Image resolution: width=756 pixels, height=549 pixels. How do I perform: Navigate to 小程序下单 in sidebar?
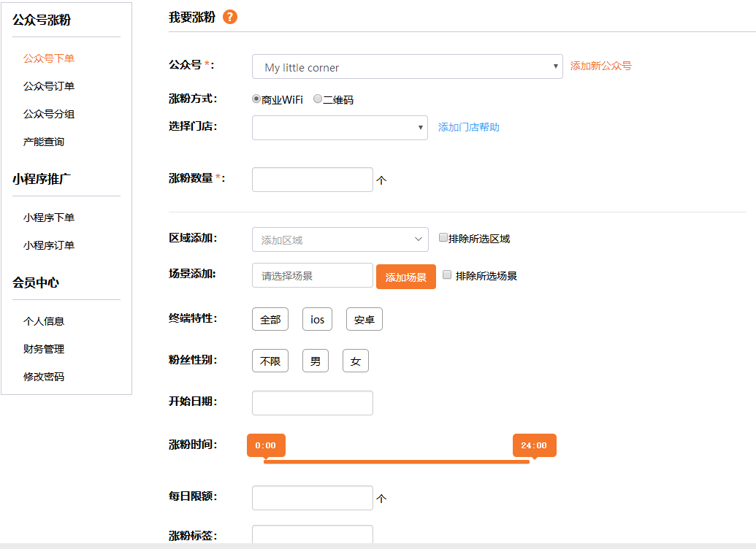click(49, 218)
